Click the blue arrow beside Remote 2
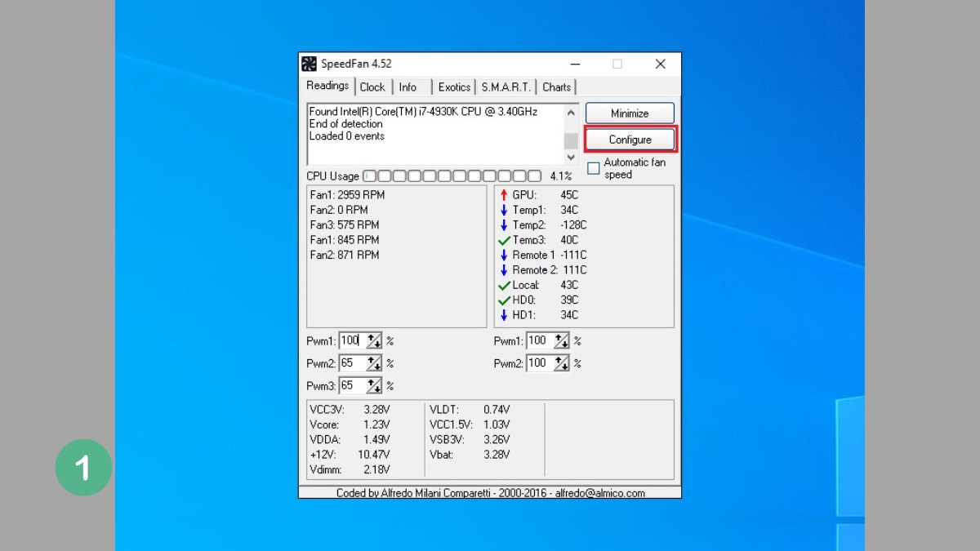This screenshot has height=551, width=980. click(504, 270)
